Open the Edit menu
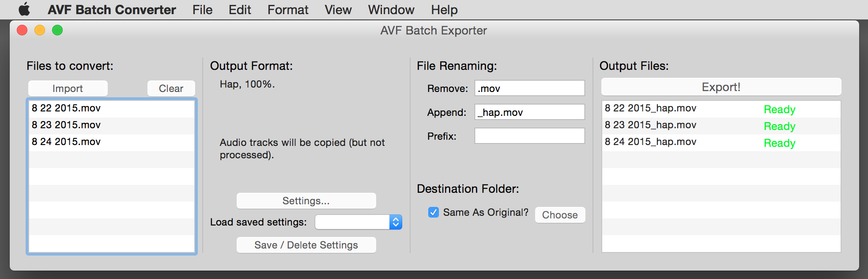The image size is (868, 279). [x=240, y=10]
